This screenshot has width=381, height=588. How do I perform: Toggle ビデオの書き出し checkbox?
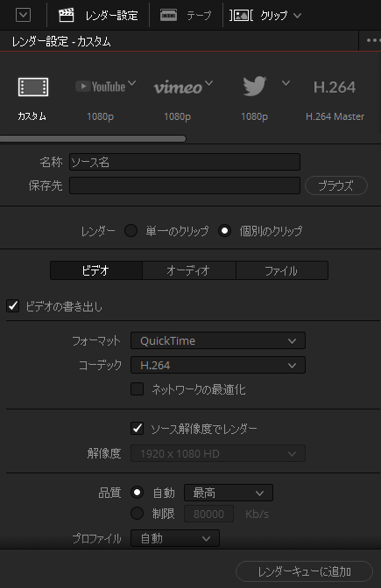pyautogui.click(x=13, y=306)
